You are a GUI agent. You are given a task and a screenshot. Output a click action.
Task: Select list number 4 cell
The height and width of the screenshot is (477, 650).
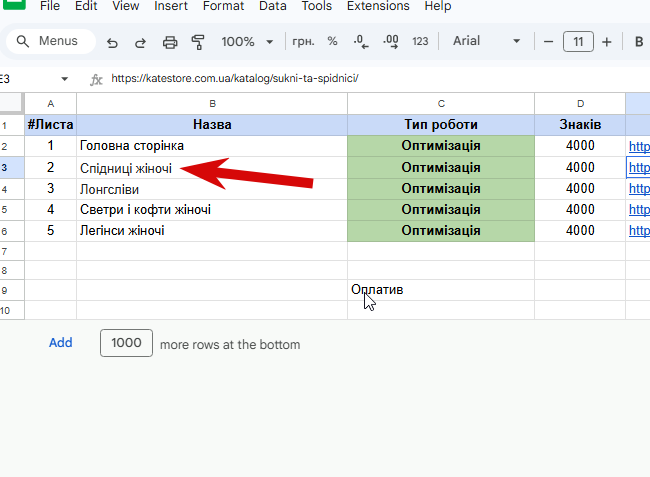point(51,210)
